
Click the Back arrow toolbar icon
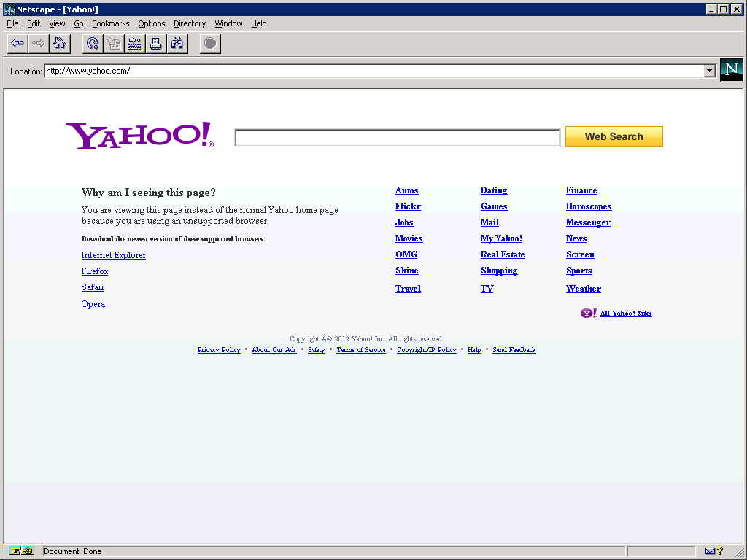(x=18, y=44)
